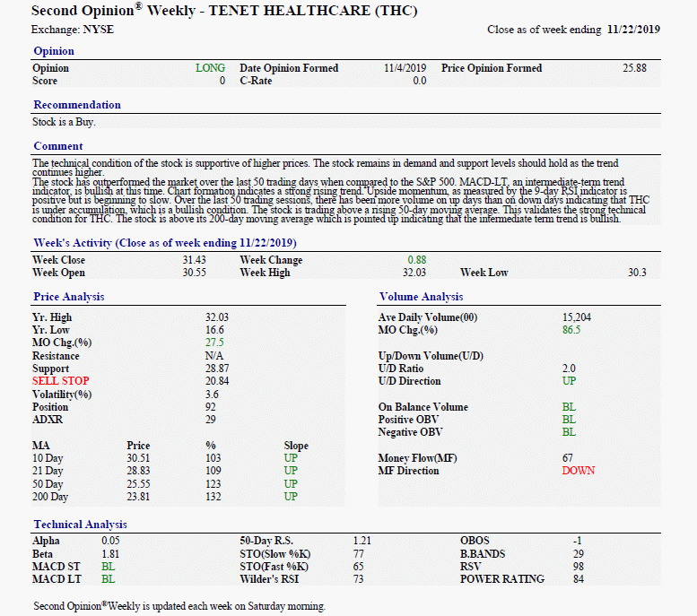Click the Week Low value 30.3
This screenshot has width=697, height=616.
(x=637, y=273)
